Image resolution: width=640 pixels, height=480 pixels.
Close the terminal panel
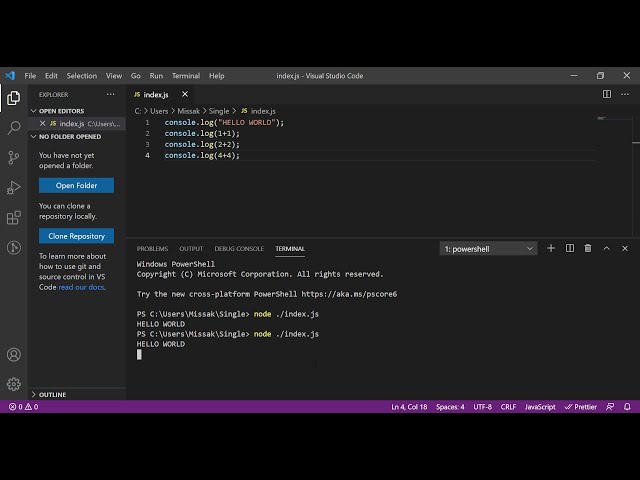click(x=625, y=248)
